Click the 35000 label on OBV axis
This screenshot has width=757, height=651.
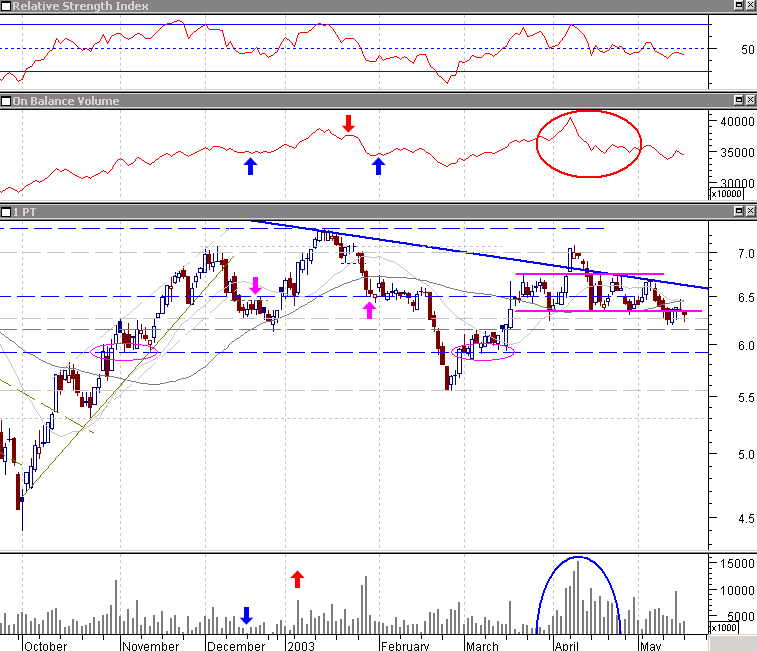coord(737,153)
